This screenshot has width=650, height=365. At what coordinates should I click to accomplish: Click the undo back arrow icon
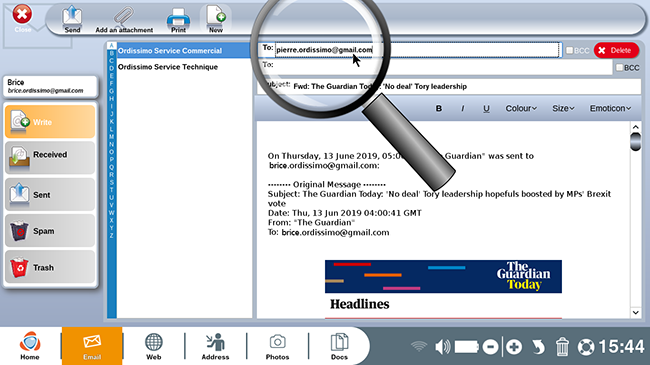[x=538, y=347]
